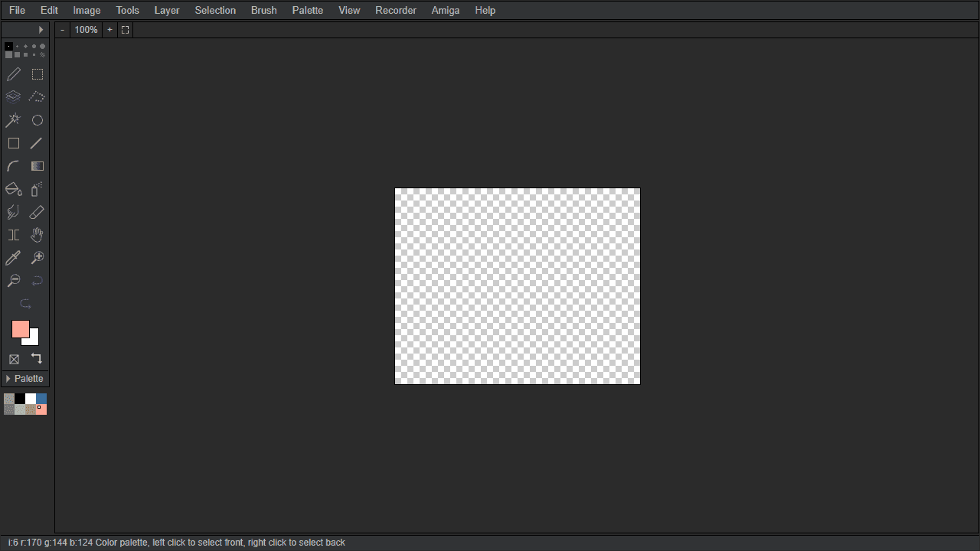Pick the Eyedropper color picker tool

[x=14, y=258]
